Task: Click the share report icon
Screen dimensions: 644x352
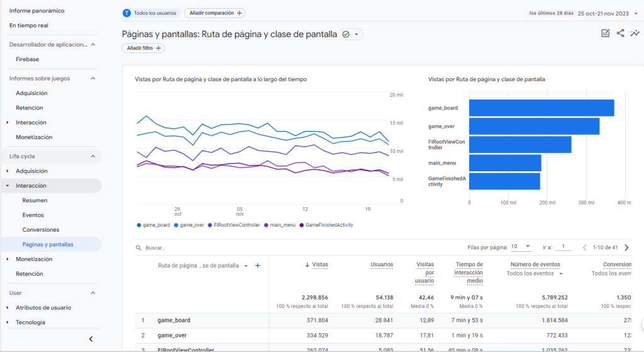Action: click(620, 33)
